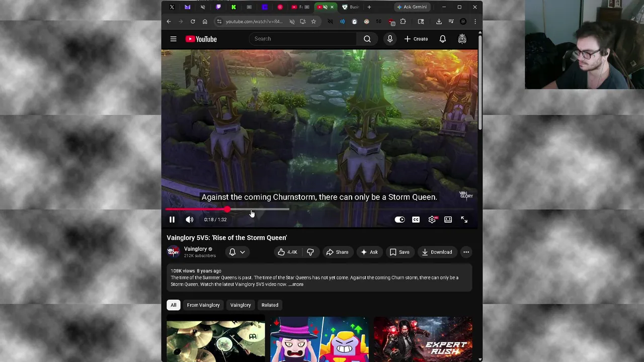The height and width of the screenshot is (362, 644).
Task: Switch to theater mode
Action: pyautogui.click(x=448, y=219)
